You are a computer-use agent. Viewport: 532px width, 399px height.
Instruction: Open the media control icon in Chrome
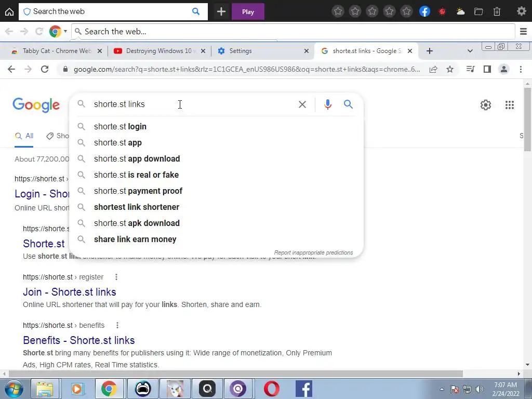pyautogui.click(x=470, y=69)
